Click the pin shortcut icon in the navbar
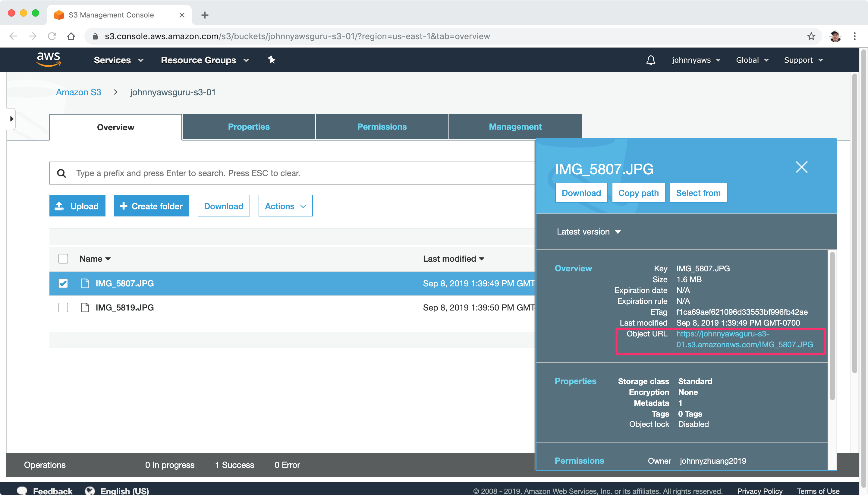This screenshot has height=495, width=868. (x=271, y=60)
